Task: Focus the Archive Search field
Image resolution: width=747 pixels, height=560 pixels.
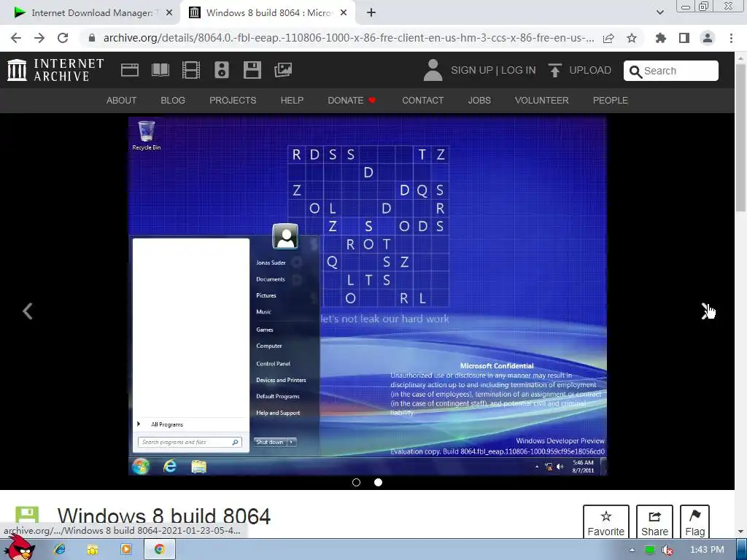Action: (x=671, y=71)
